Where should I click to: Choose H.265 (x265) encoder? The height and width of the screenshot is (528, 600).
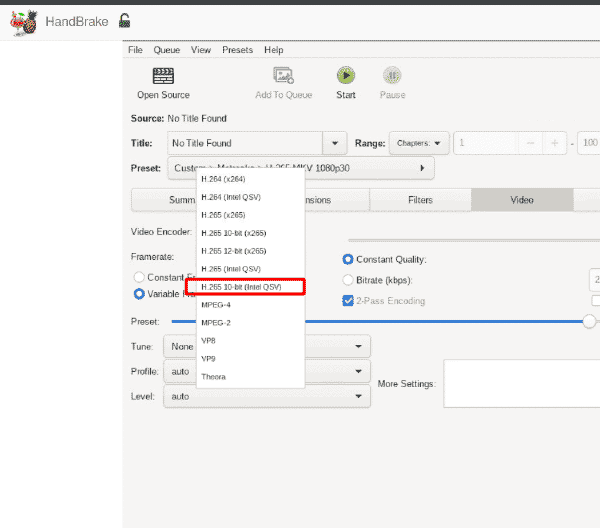(251, 215)
